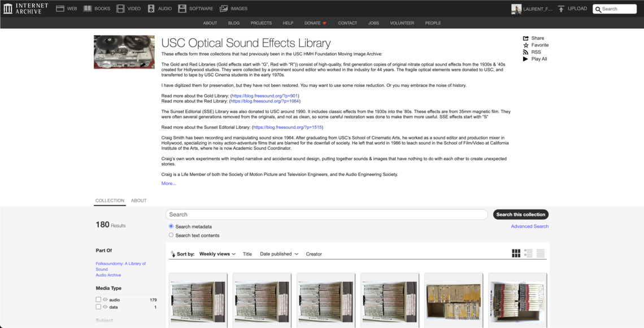Mark collection with Favorite star

tap(526, 45)
